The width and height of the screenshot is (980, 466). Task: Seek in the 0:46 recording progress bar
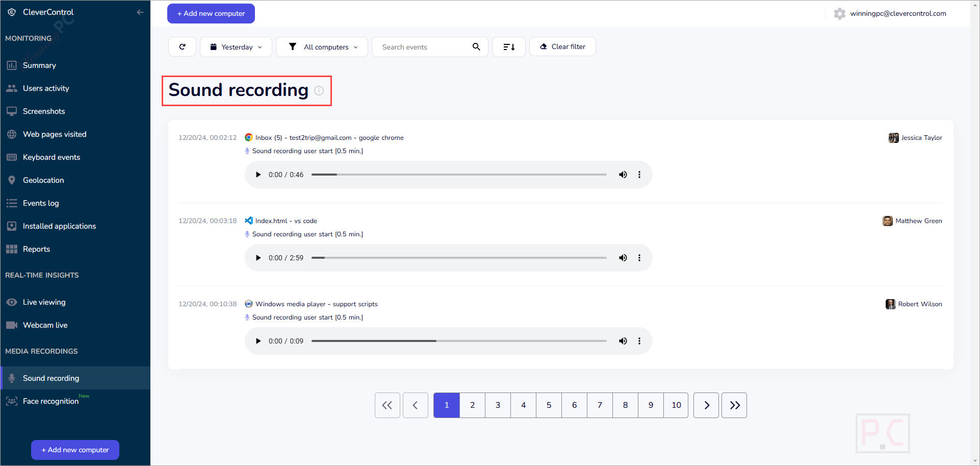pyautogui.click(x=459, y=175)
